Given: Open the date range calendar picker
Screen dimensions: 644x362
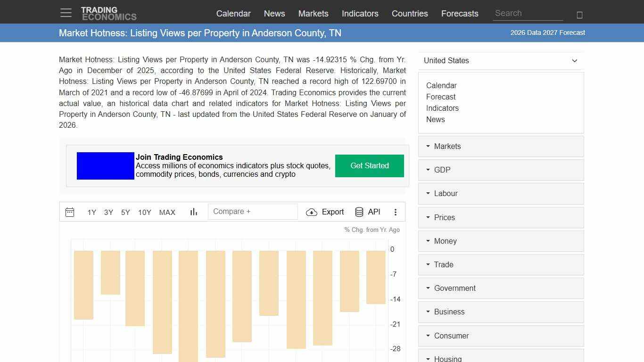Looking at the screenshot, I should point(70,212).
